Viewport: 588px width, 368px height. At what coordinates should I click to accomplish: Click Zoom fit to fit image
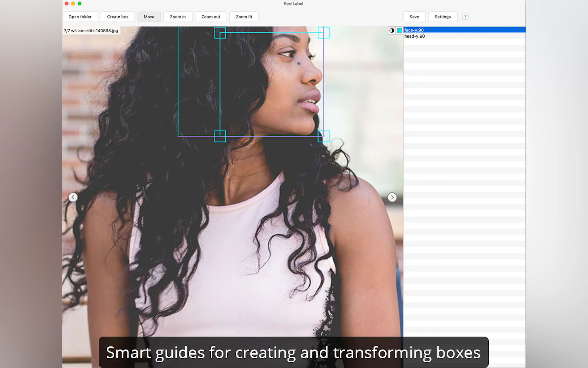click(x=244, y=17)
